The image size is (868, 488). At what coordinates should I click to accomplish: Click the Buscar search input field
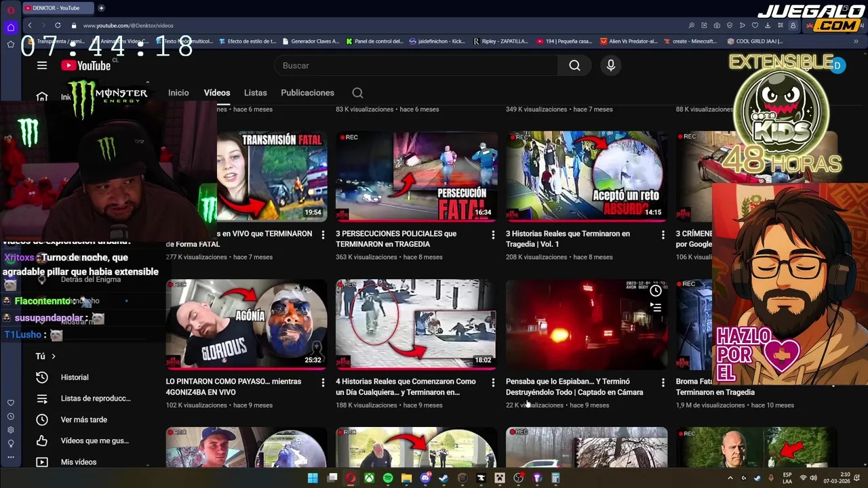click(x=416, y=66)
